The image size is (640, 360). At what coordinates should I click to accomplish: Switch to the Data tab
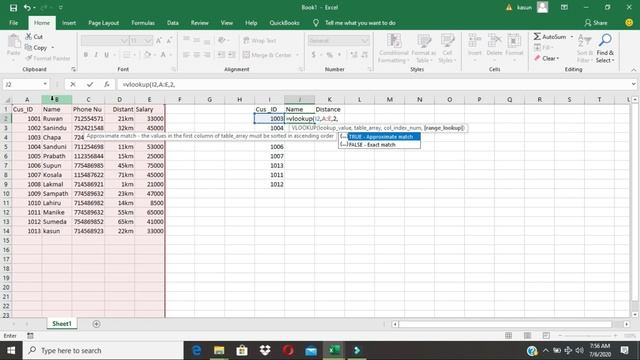[x=173, y=23]
